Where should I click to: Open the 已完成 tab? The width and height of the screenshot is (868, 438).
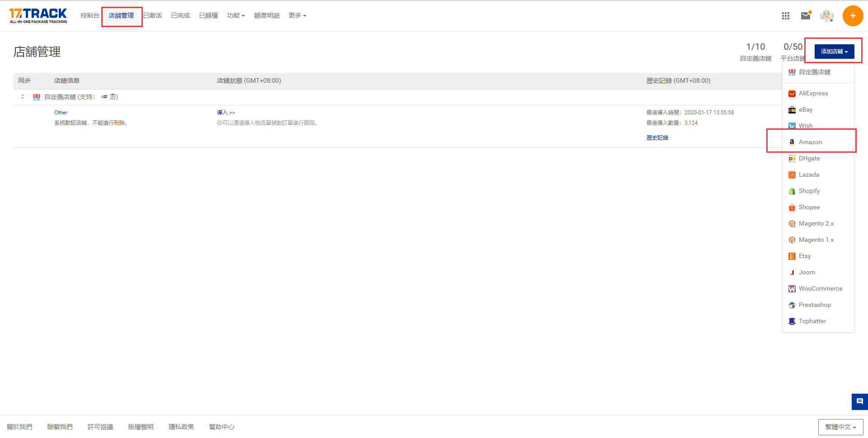(x=180, y=15)
